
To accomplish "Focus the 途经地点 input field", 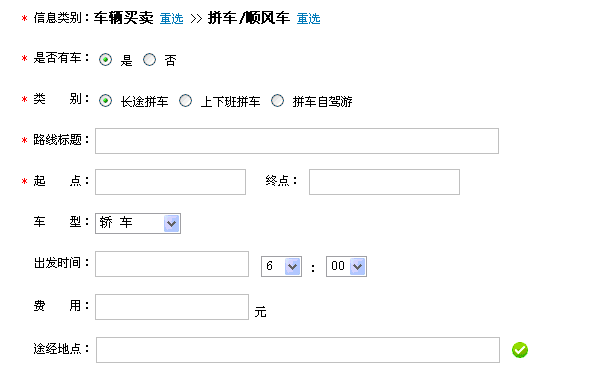I will point(298,350).
